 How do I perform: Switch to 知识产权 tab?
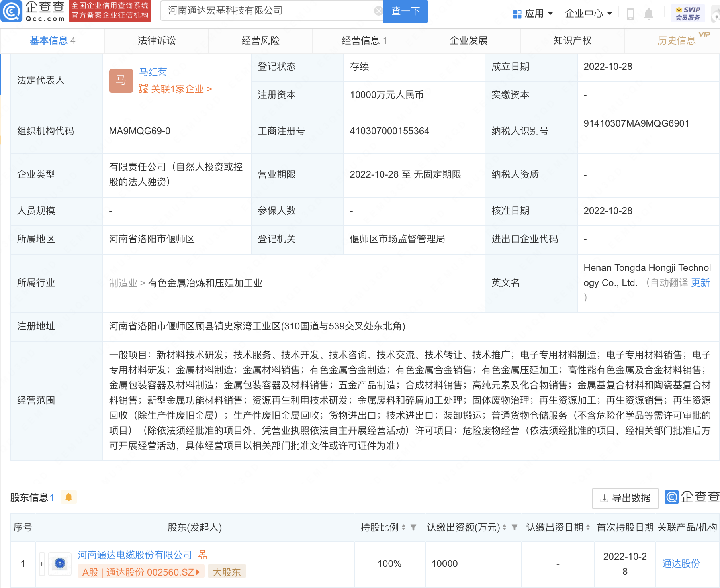[x=572, y=41]
